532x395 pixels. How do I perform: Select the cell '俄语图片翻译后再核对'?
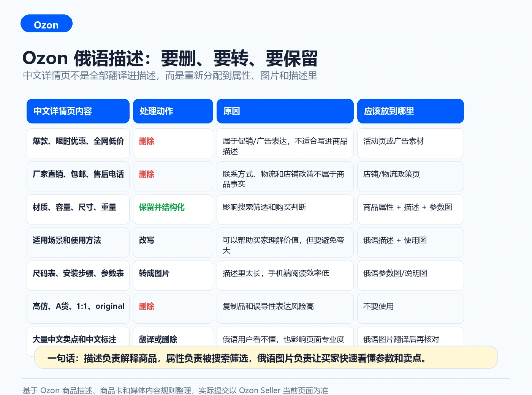410,337
